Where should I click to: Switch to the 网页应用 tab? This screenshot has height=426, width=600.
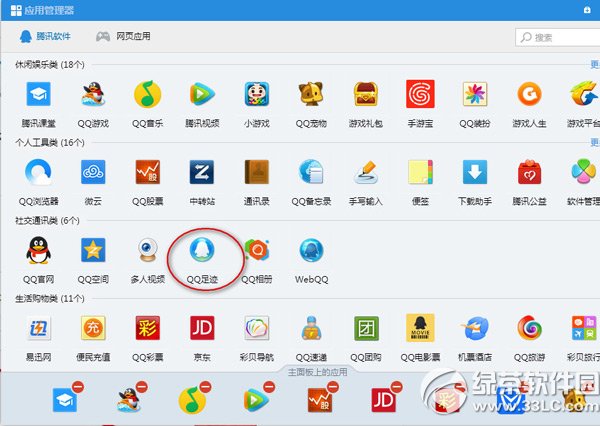pos(124,37)
